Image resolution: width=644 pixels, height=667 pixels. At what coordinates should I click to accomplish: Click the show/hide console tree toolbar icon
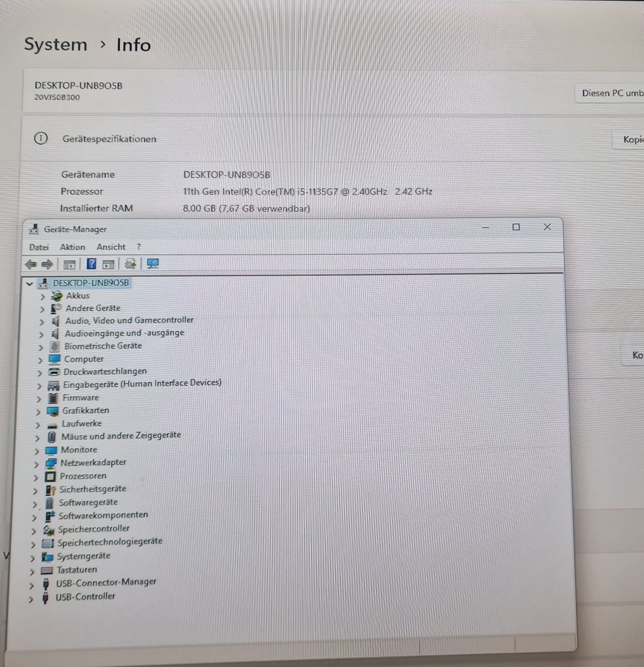coord(69,264)
